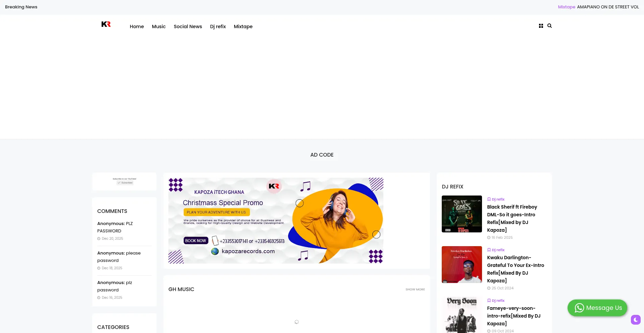The image size is (644, 333).
Task: Click the clock icon next to 16 Feb 2025
Action: [x=488, y=237]
